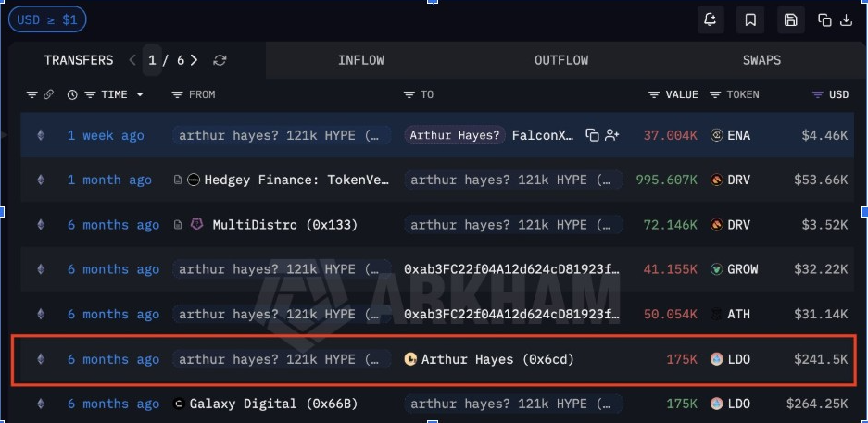The height and width of the screenshot is (423, 868).
Task: Click arthur hayes? sender in ENA row
Action: (x=282, y=135)
